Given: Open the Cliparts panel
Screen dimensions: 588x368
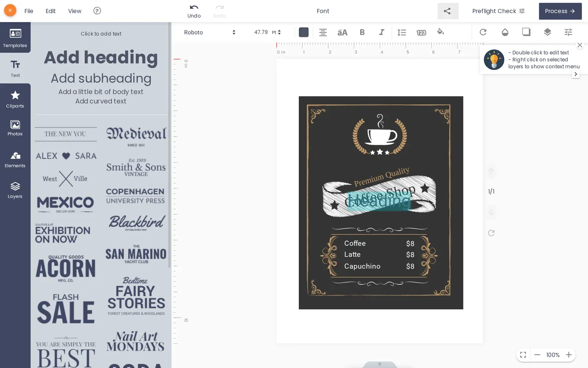Looking at the screenshot, I should point(15,99).
